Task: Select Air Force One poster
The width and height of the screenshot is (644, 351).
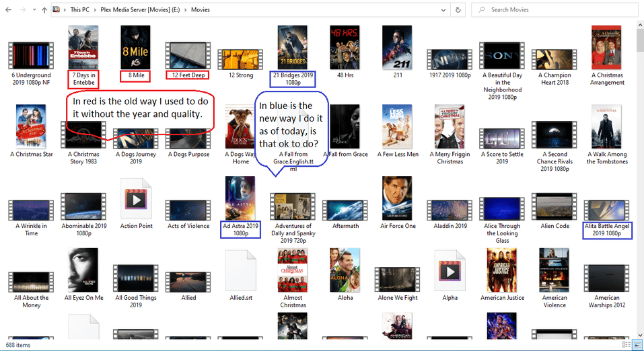Action: (397, 198)
